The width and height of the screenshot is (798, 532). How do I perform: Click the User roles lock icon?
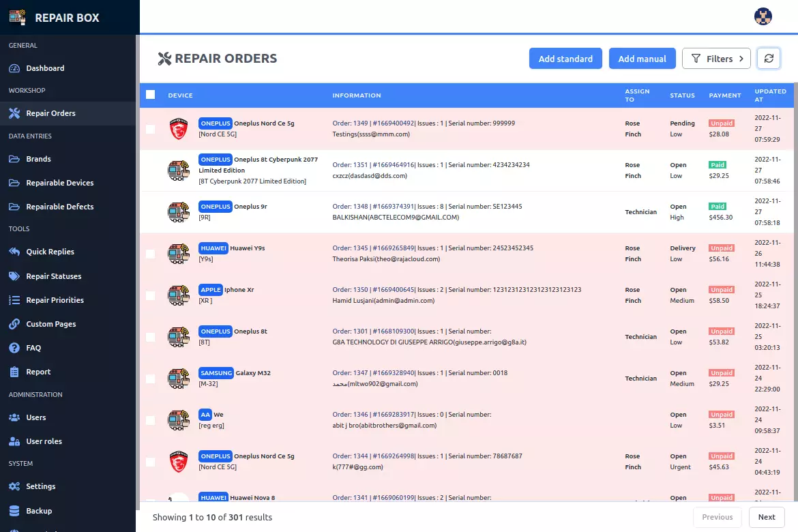click(x=14, y=441)
